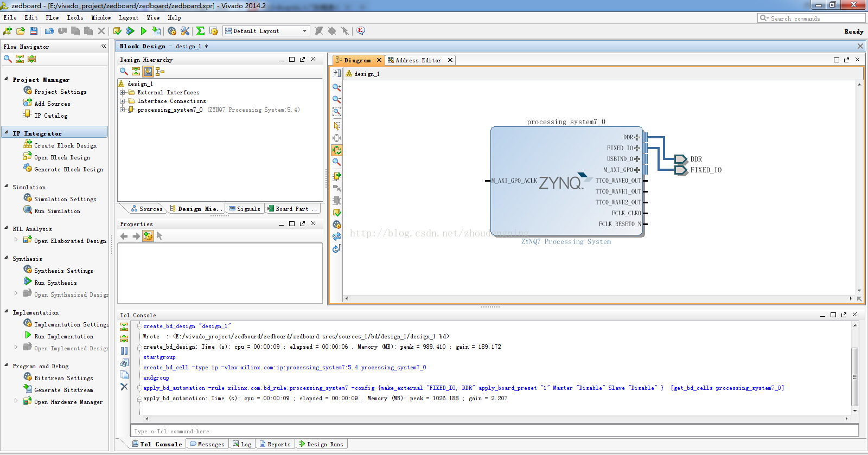Click Zoom Area icon in Diagram toolbar
The image size is (868, 455).
click(337, 112)
